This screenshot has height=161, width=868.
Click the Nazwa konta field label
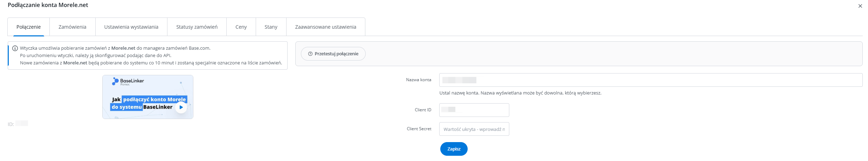pos(418,80)
